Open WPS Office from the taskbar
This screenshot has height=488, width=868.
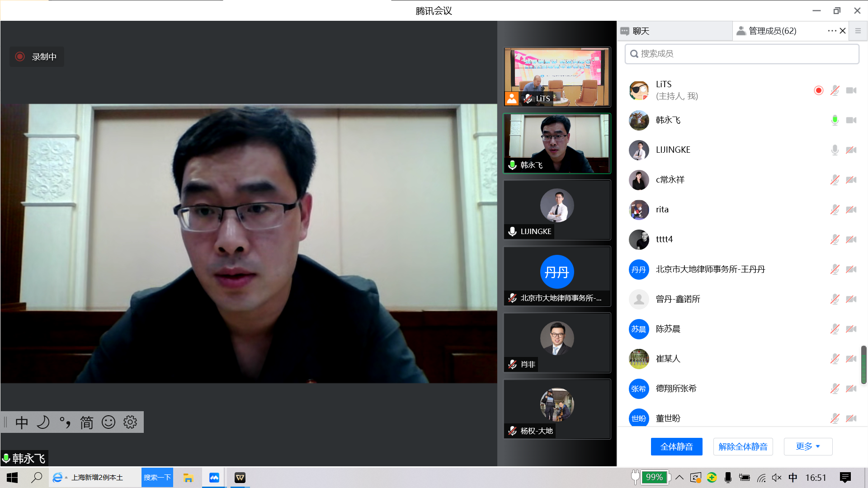[x=240, y=478]
